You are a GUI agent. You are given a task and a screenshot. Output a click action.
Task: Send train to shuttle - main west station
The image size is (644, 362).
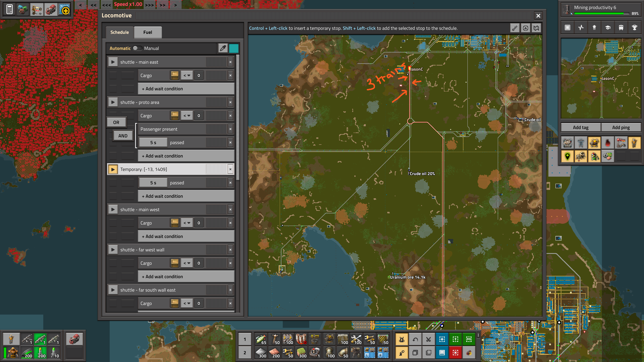point(113,209)
